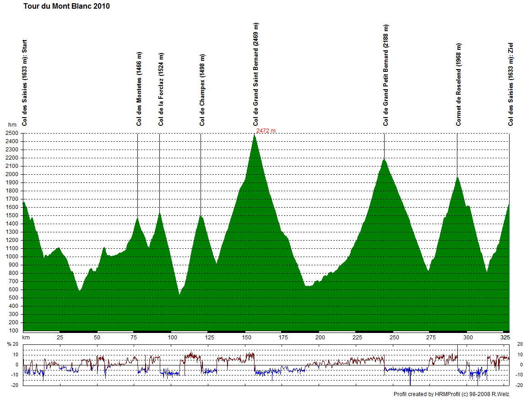Click the Col de la Forclaz vertical marker line
The height and width of the screenshot is (397, 532).
pyautogui.click(x=159, y=173)
